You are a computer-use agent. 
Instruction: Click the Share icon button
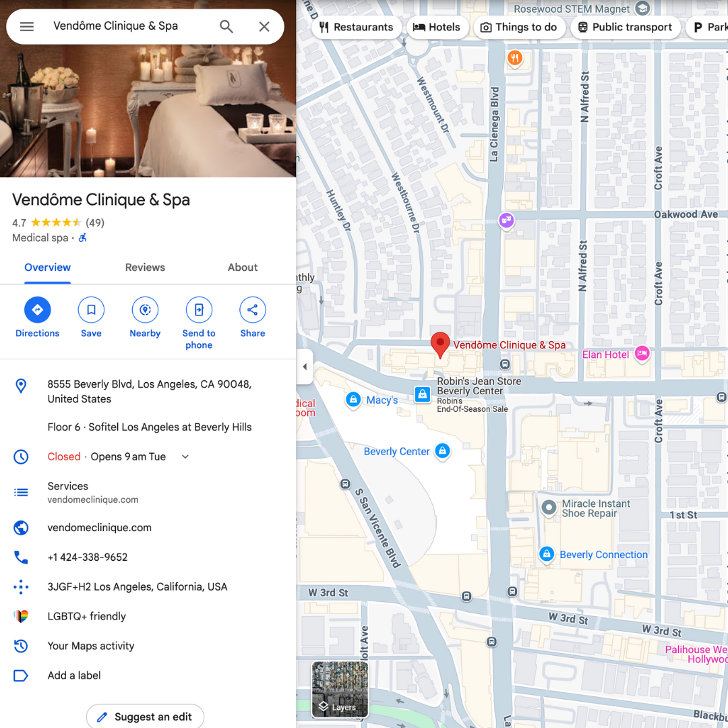253,309
